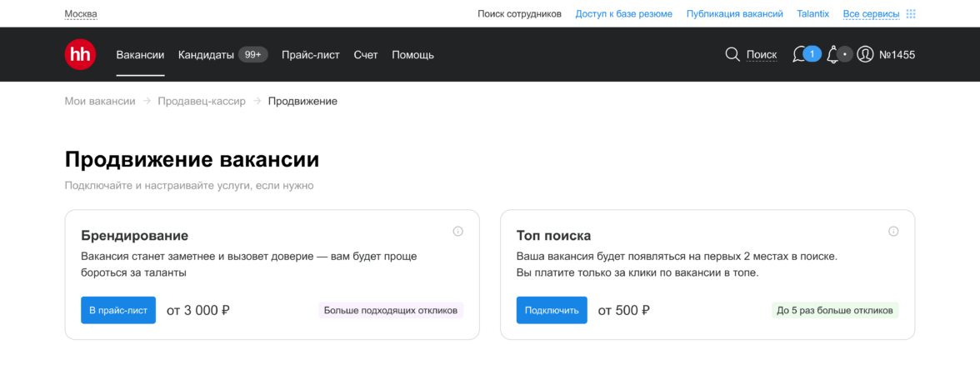Click the Продавец-кассир breadcrumb
Viewport: 980px width, 370px height.
pos(202,101)
